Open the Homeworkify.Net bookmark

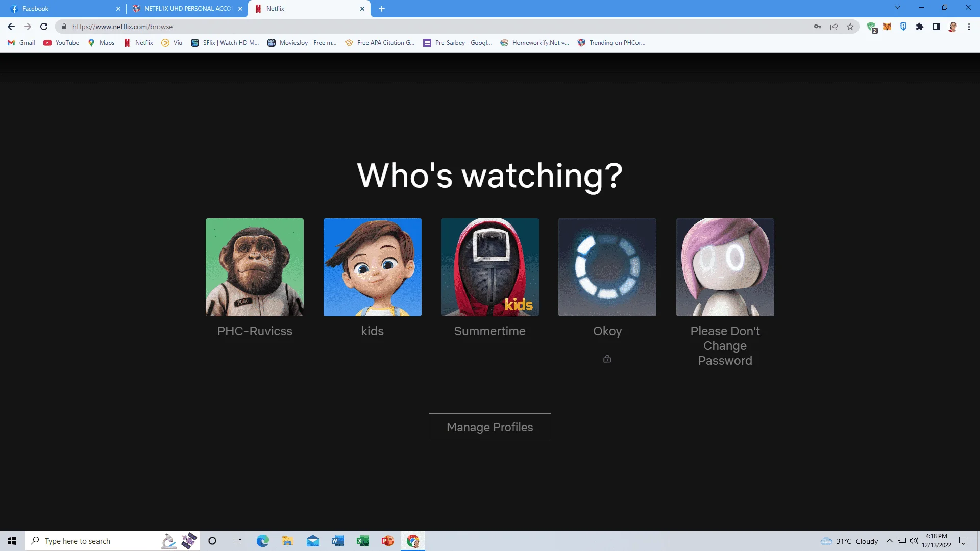[x=535, y=43]
